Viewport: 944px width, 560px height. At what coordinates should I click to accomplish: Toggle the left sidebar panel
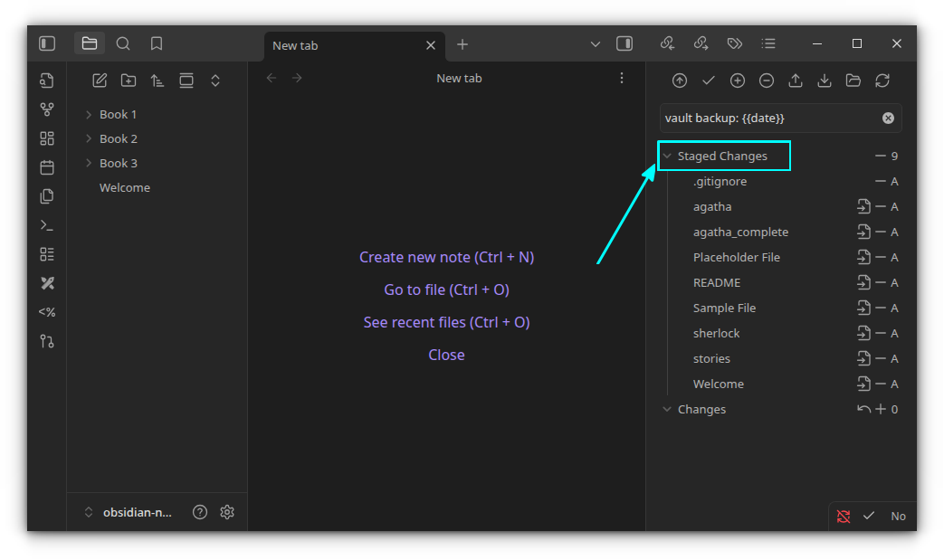pyautogui.click(x=47, y=43)
